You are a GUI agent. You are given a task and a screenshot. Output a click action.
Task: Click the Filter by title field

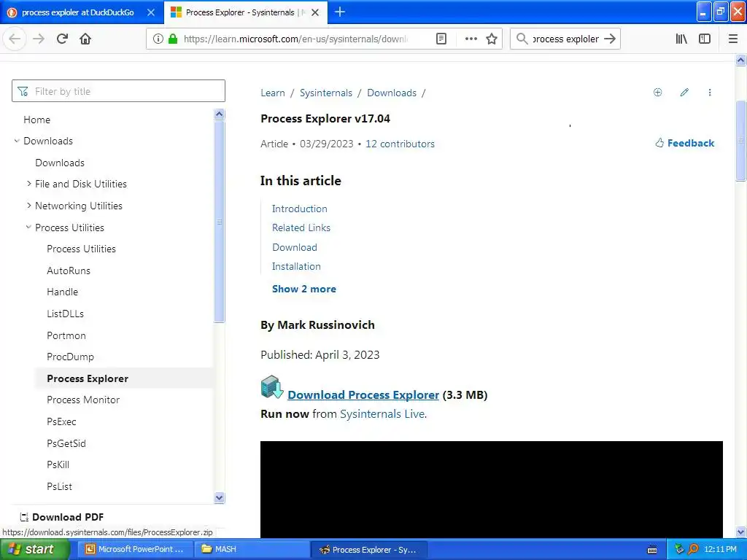[118, 91]
